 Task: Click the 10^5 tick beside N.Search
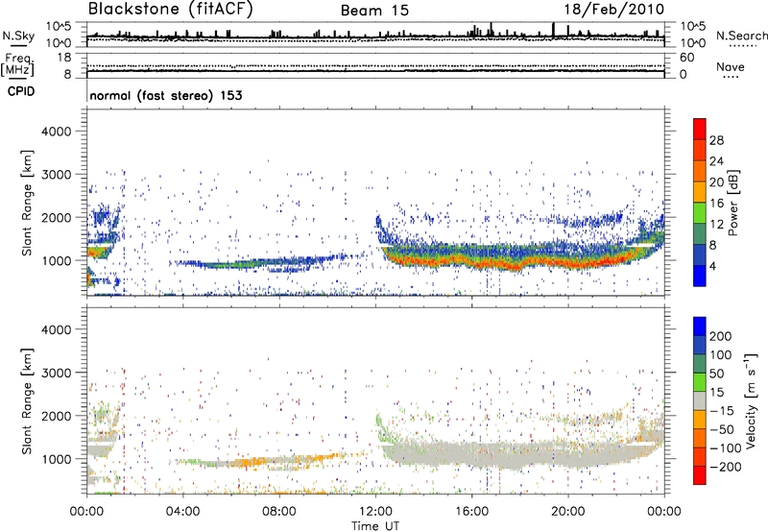click(693, 26)
